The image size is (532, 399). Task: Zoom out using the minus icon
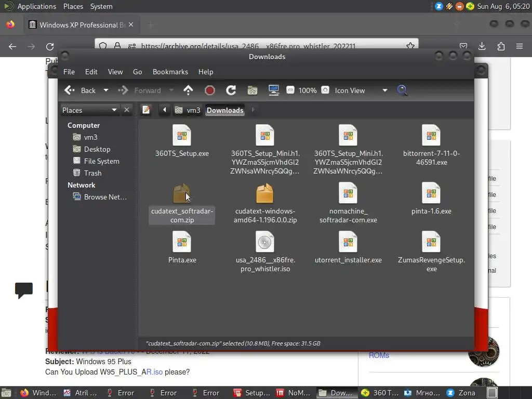[290, 90]
